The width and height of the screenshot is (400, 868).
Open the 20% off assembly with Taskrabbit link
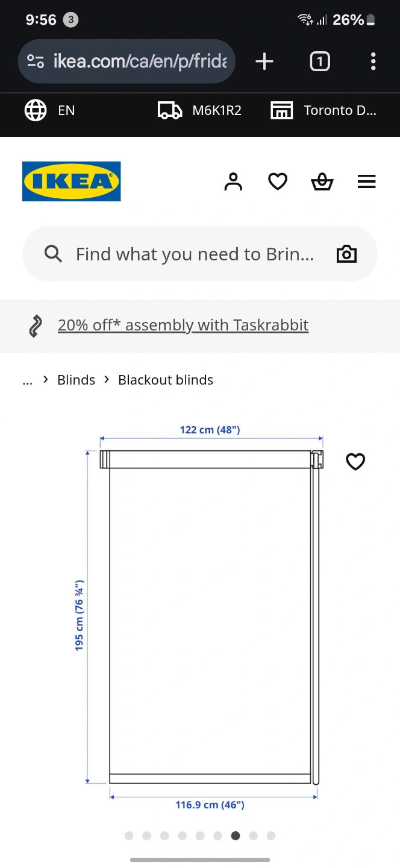coord(183,325)
